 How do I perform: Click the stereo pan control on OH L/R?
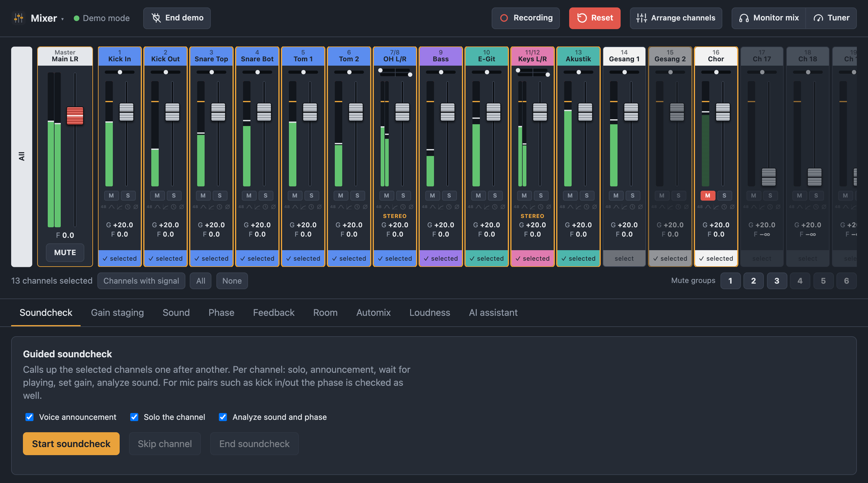click(x=395, y=72)
